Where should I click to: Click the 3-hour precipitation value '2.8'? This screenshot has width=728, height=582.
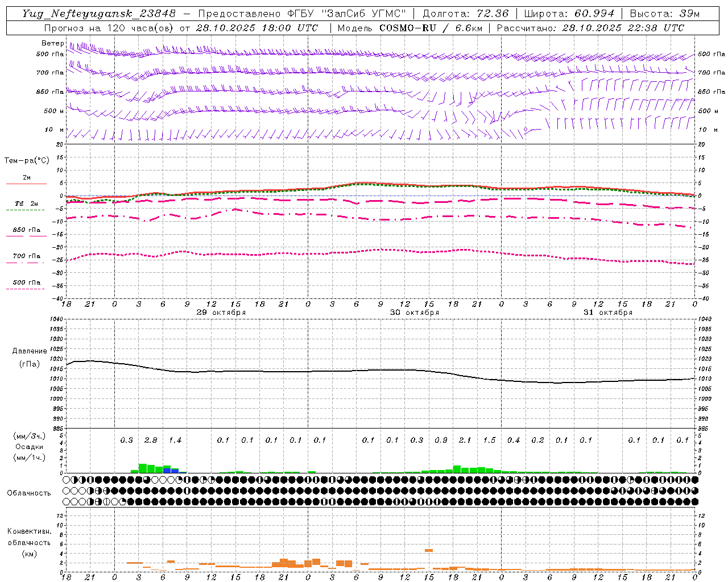tap(151, 440)
